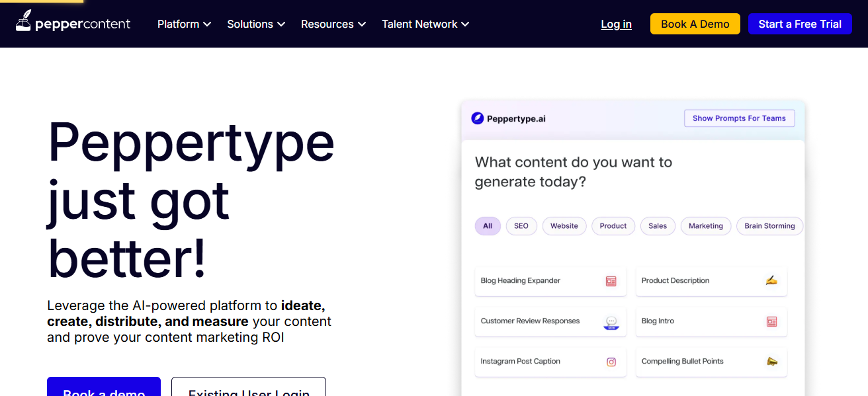Open the Blog Heading Expander template card

click(x=550, y=281)
